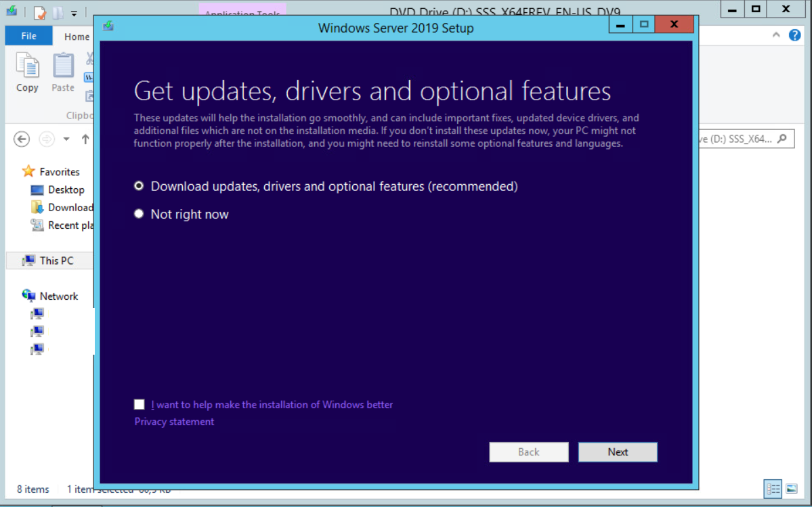Open Recent places in the navigation pane
Screen dimensions: 812x507
coord(70,225)
